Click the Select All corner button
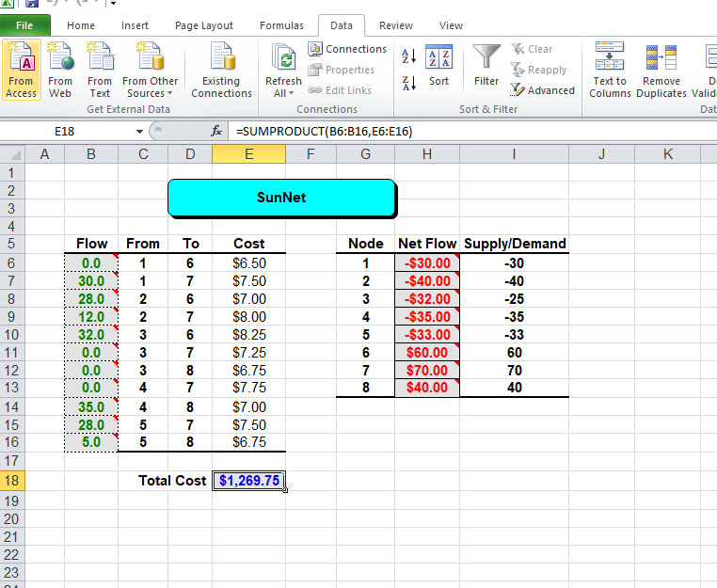This screenshot has height=588, width=717. tap(12, 154)
